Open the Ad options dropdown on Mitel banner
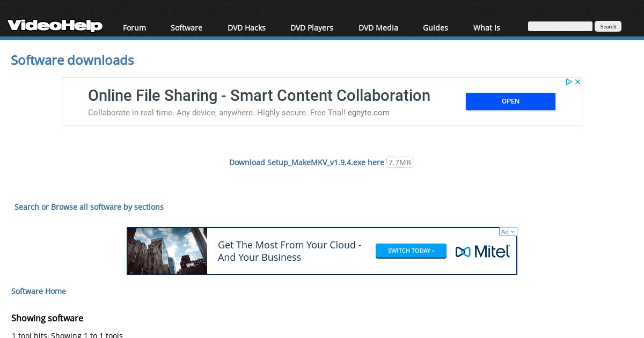Screen dimensions: 644x338 tap(508, 232)
